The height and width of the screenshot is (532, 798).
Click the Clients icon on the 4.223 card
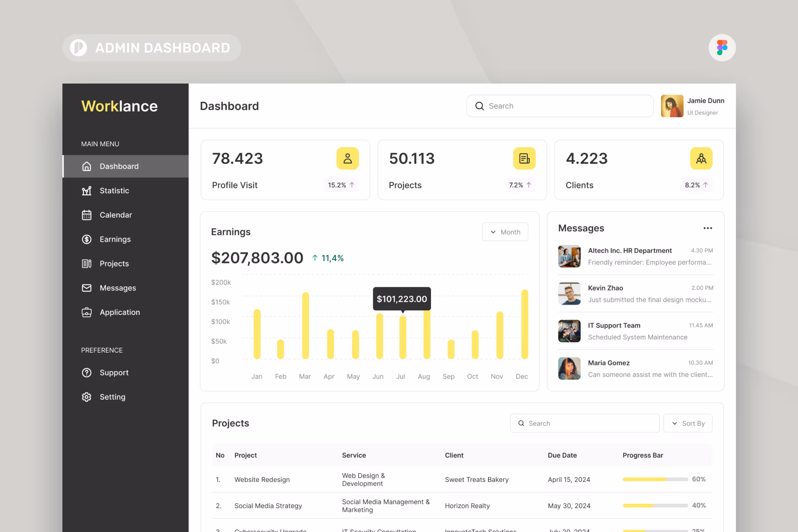tap(701, 158)
